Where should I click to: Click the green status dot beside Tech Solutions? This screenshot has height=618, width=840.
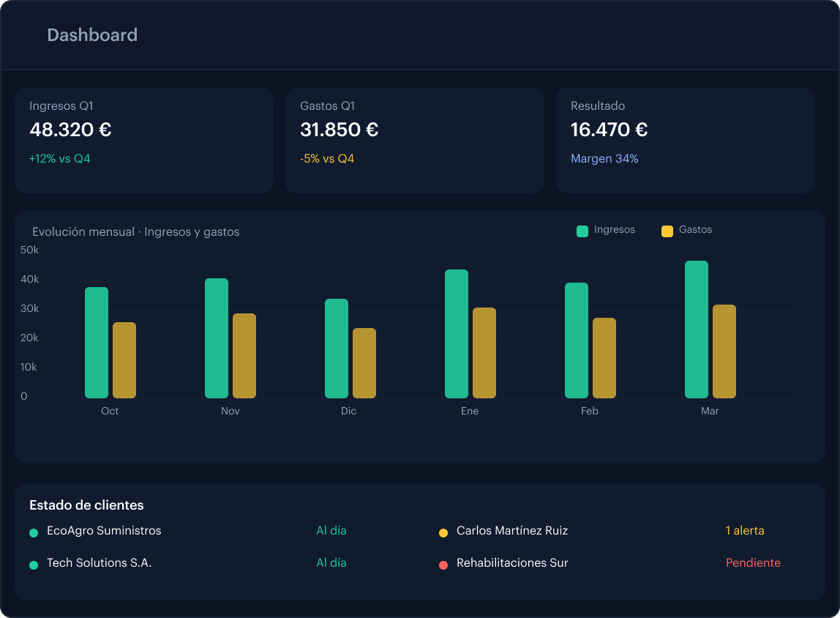34,565
